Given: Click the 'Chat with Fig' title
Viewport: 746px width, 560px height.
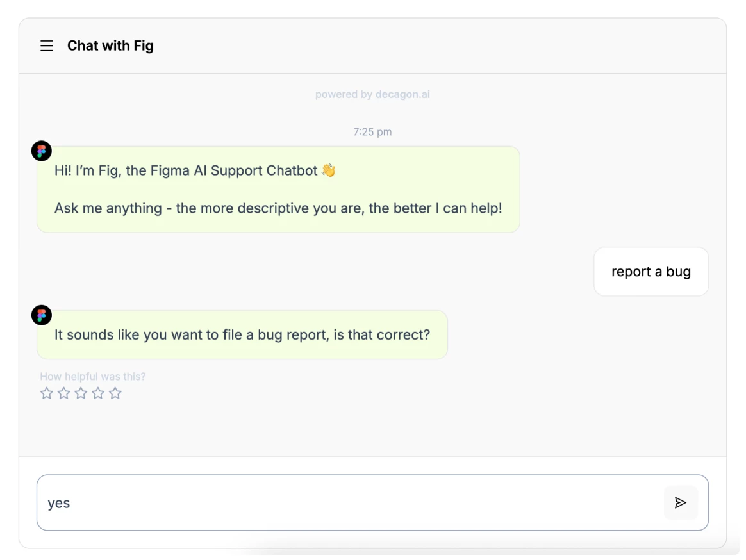Looking at the screenshot, I should tap(110, 45).
